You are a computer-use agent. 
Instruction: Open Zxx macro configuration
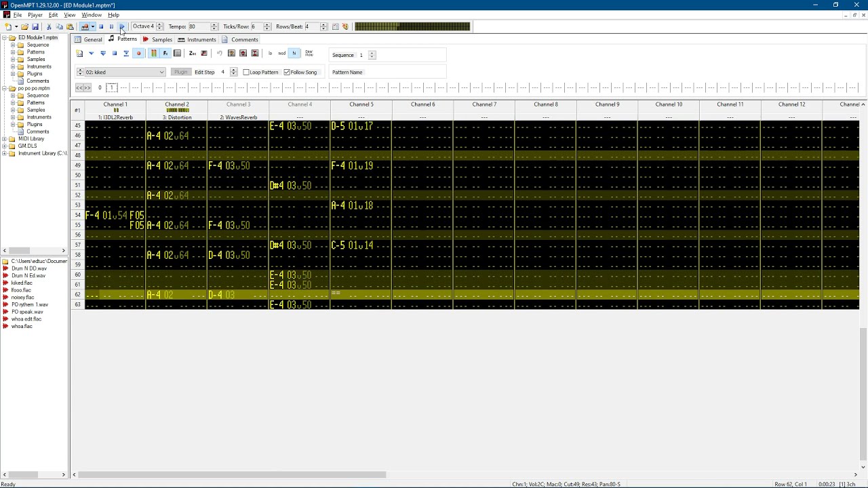point(193,54)
